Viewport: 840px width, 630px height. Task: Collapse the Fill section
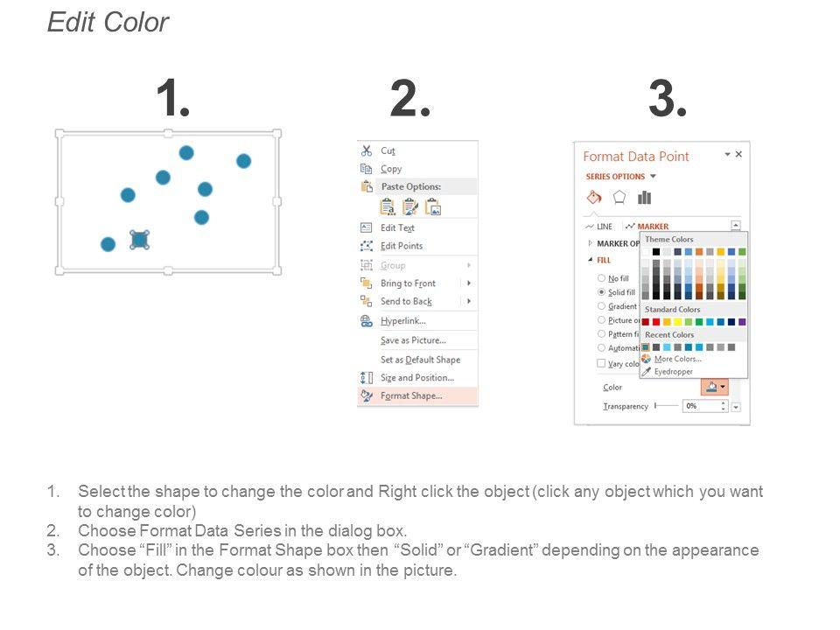coord(590,260)
